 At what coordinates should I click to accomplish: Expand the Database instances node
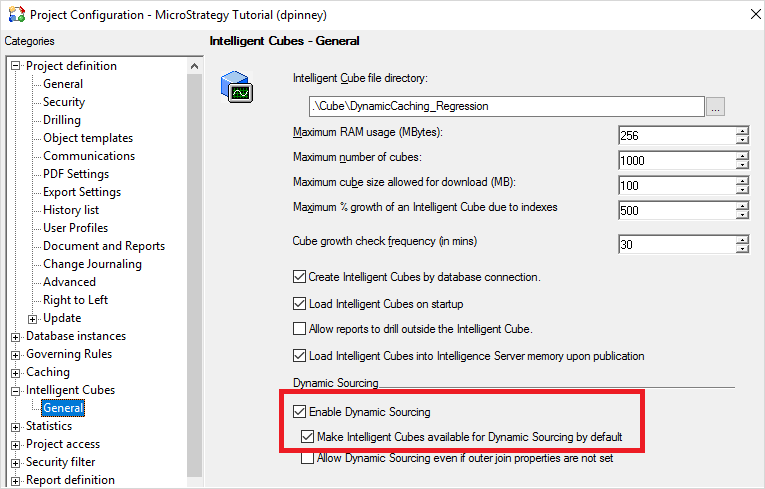point(16,336)
